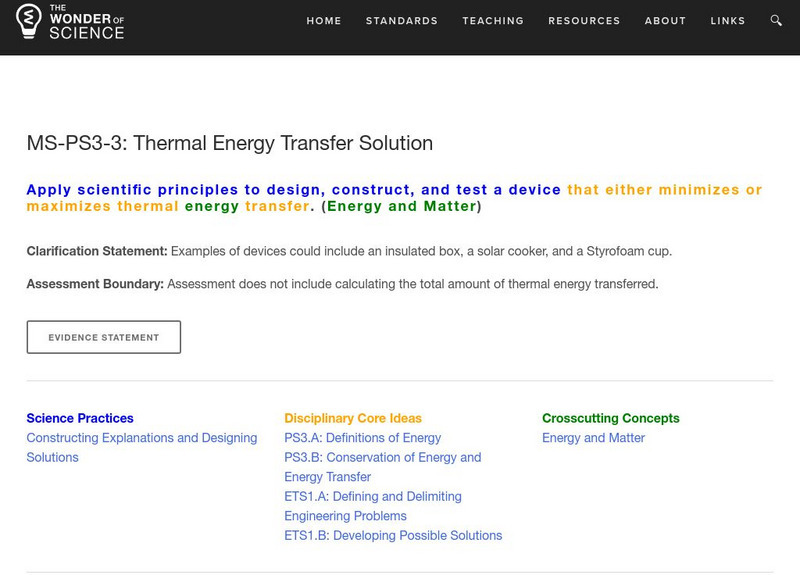Open ETS1.B: Developing Possible Solutions link
Screen dimensions: 800x575
pyautogui.click(x=393, y=535)
